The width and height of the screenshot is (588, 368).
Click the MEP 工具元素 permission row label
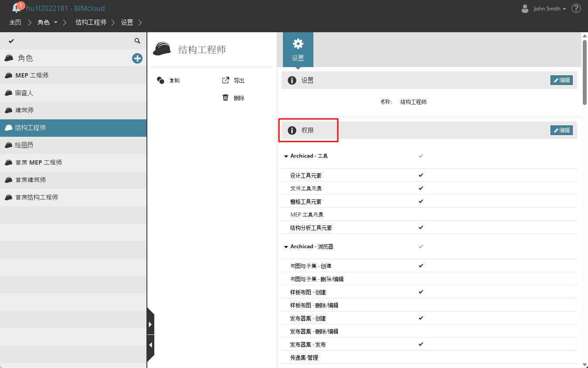click(x=307, y=215)
